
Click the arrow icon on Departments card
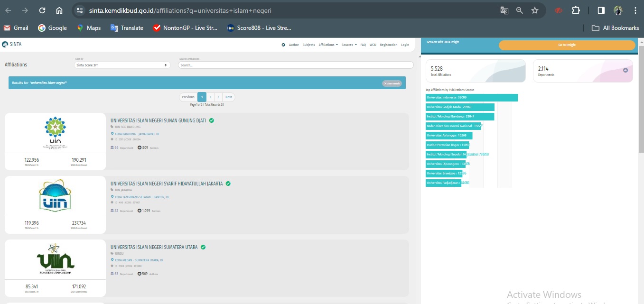point(625,70)
